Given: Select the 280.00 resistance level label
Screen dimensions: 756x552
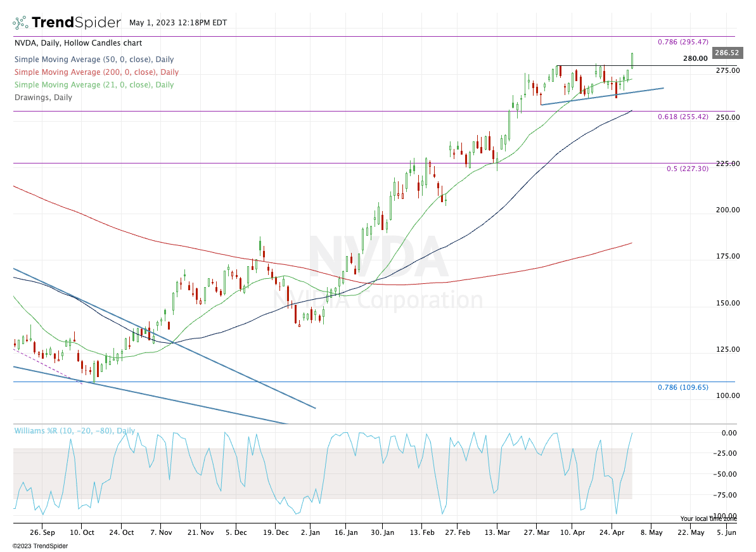Looking at the screenshot, I should click(695, 58).
